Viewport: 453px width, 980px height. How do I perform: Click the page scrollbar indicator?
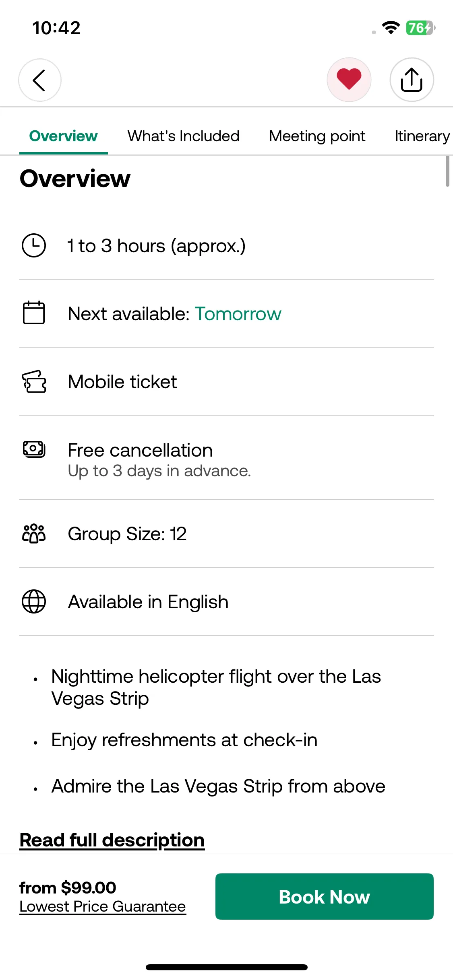(447, 171)
